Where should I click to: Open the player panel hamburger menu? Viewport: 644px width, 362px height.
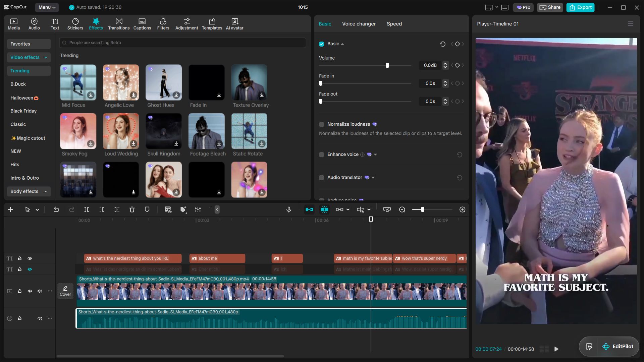631,24
